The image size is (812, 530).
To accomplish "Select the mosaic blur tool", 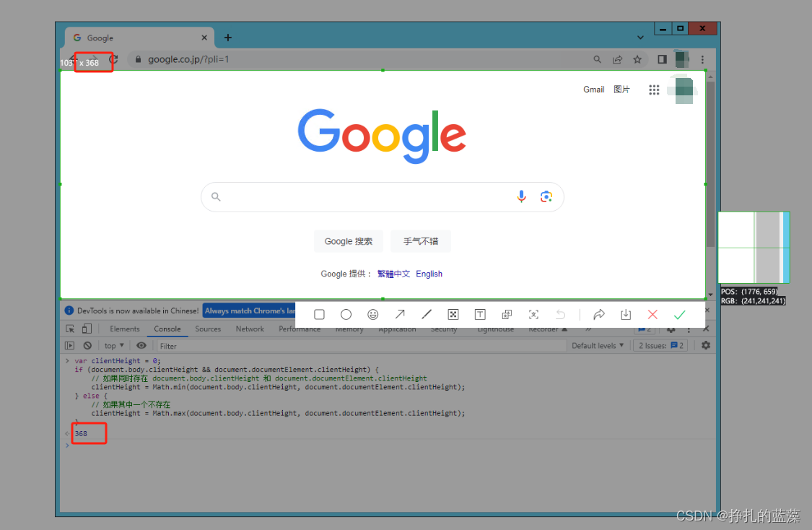I will point(453,314).
